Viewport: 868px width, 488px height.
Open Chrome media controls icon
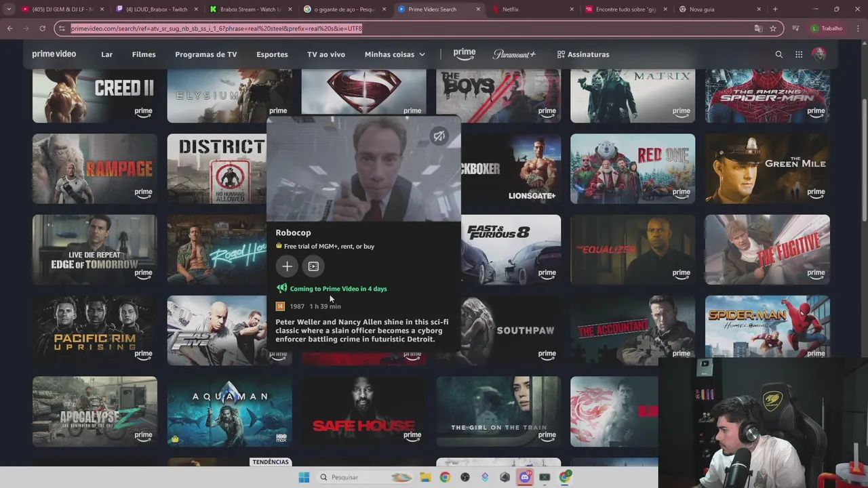(x=796, y=28)
